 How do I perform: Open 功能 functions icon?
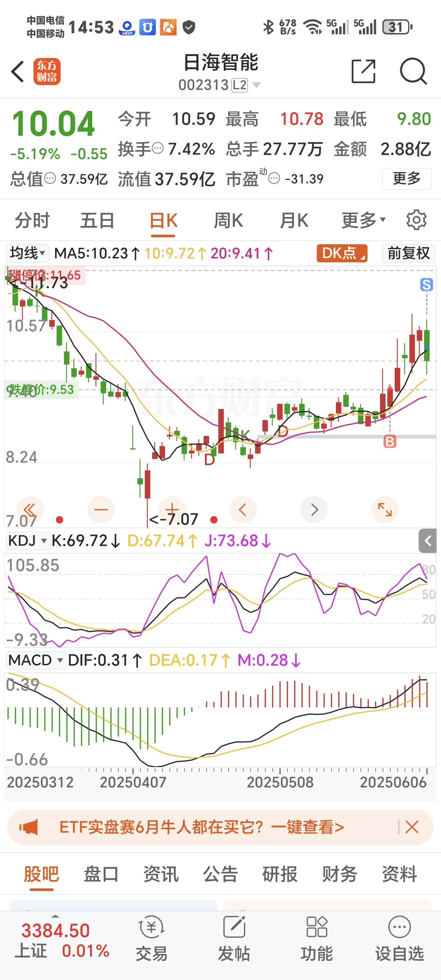317,938
